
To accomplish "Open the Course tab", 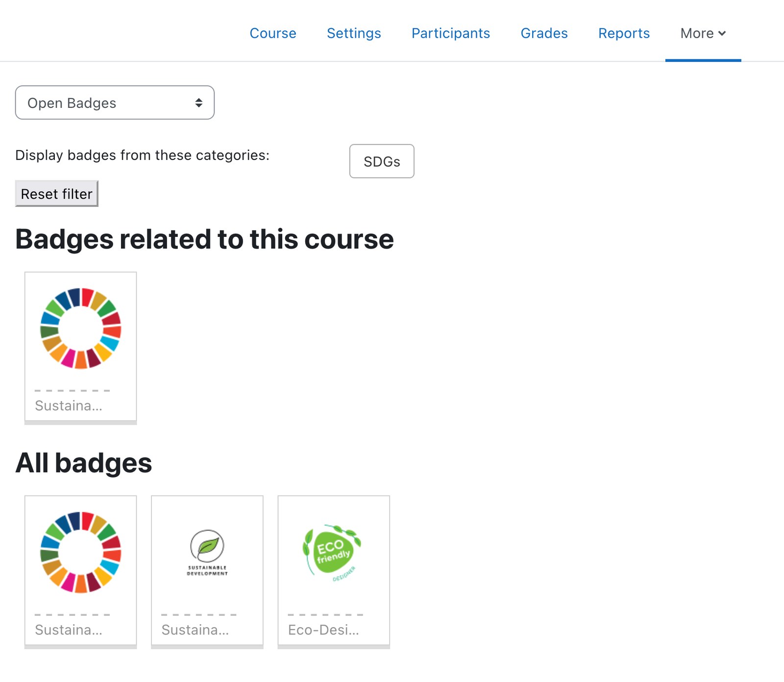I will click(273, 33).
